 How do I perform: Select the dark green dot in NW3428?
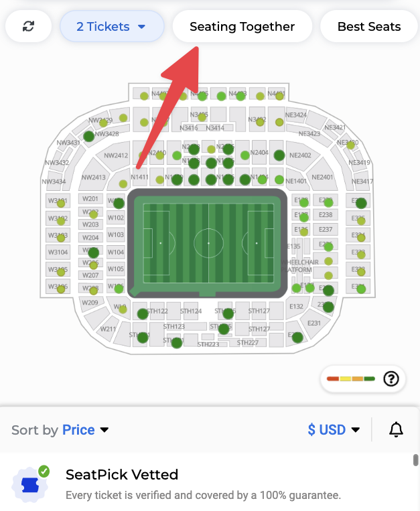pos(88,136)
